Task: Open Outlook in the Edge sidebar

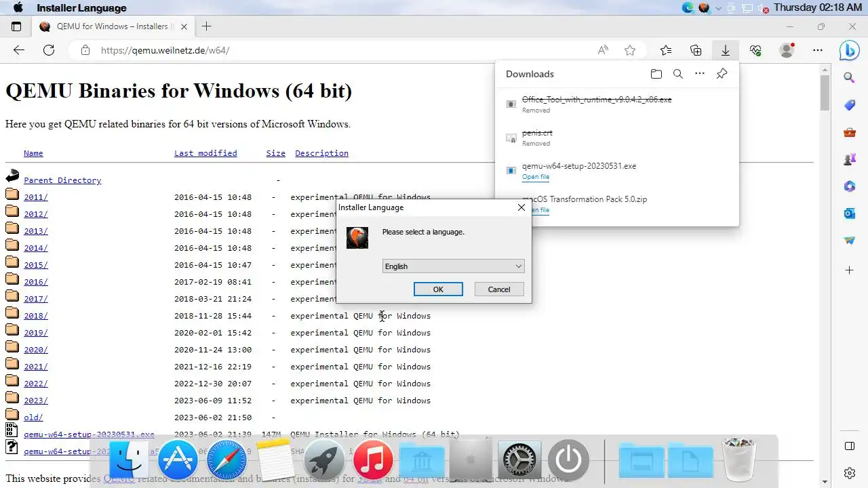Action: pos(849,213)
